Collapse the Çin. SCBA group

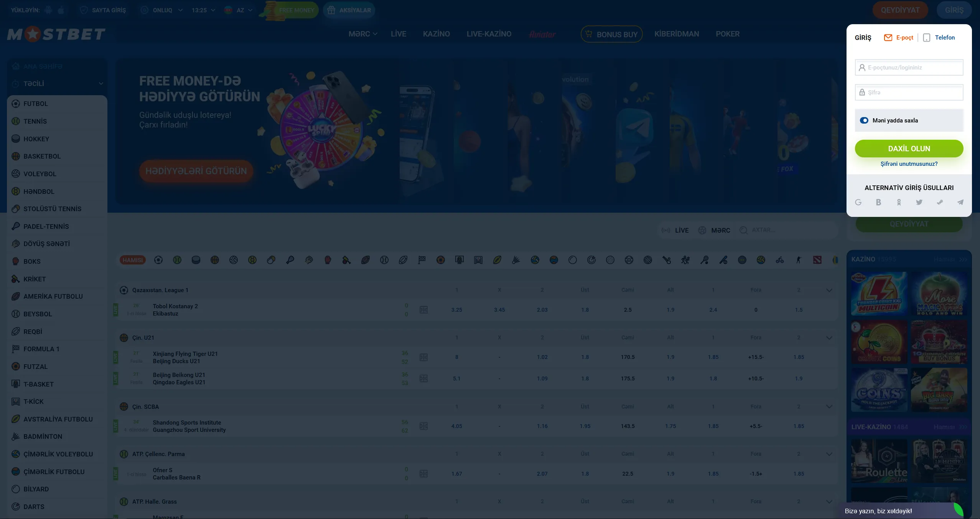coord(829,407)
